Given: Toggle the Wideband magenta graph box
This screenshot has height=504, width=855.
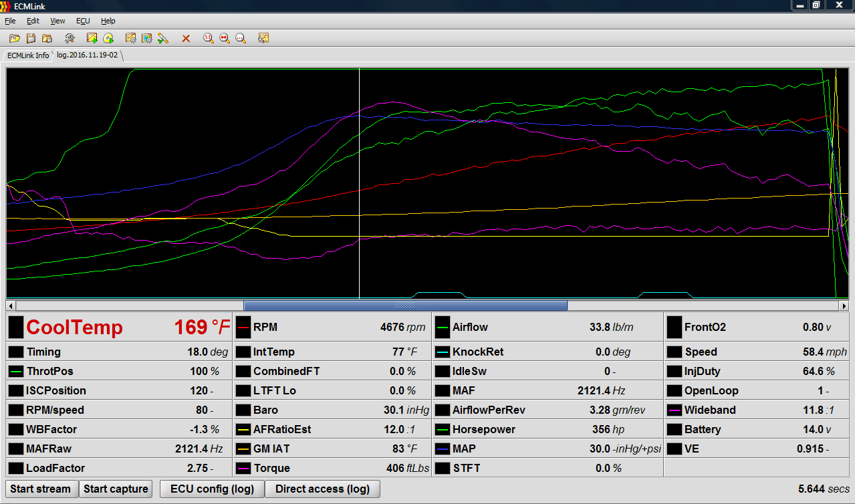Looking at the screenshot, I should 674,410.
